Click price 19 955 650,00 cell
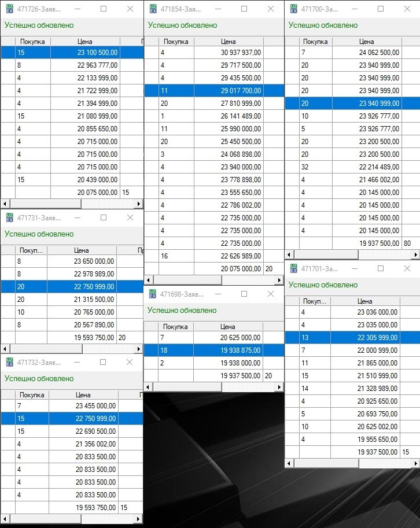This screenshot has width=420, height=528. [365, 440]
